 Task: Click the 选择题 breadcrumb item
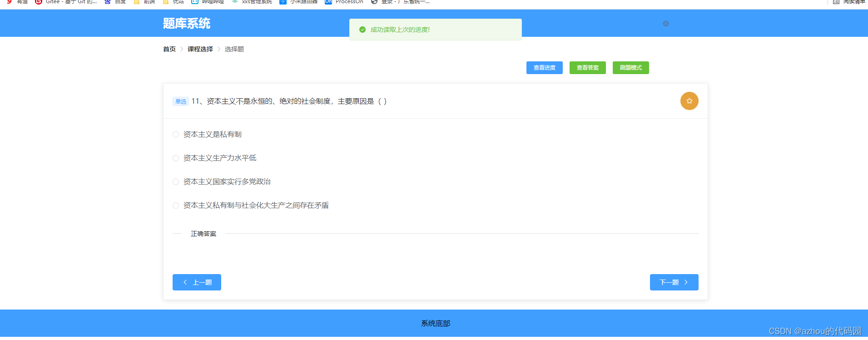pos(234,49)
